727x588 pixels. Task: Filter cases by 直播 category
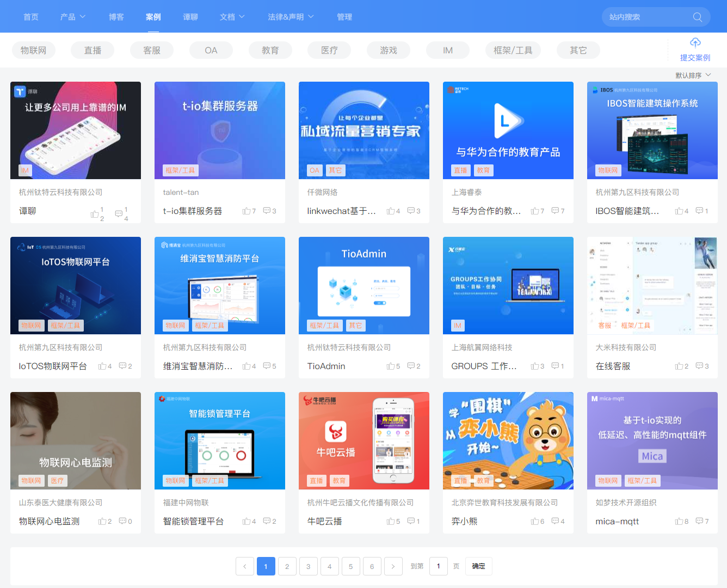coord(93,50)
